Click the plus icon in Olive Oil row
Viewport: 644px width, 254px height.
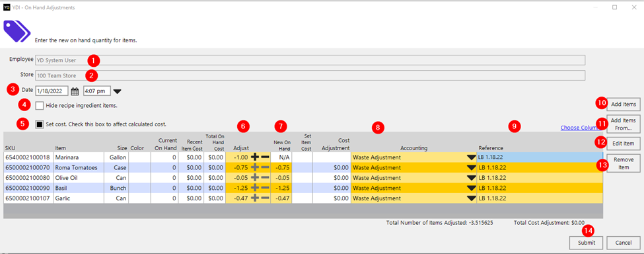pyautogui.click(x=255, y=177)
